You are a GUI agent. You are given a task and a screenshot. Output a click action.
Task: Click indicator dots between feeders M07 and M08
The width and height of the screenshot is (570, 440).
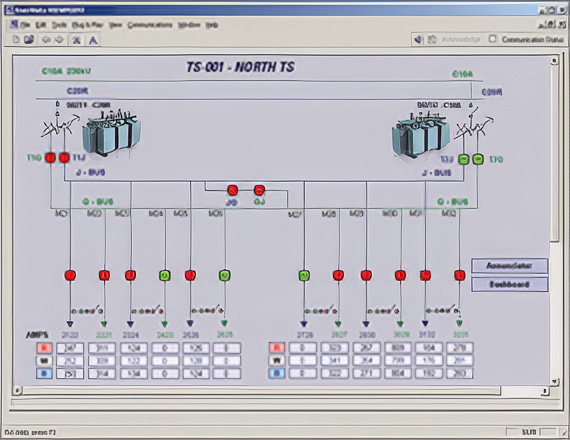[x=321, y=311]
